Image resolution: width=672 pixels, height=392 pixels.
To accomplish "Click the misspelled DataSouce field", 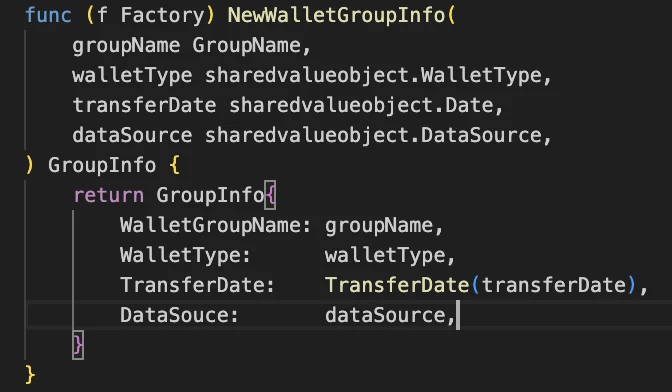I will click(174, 315).
